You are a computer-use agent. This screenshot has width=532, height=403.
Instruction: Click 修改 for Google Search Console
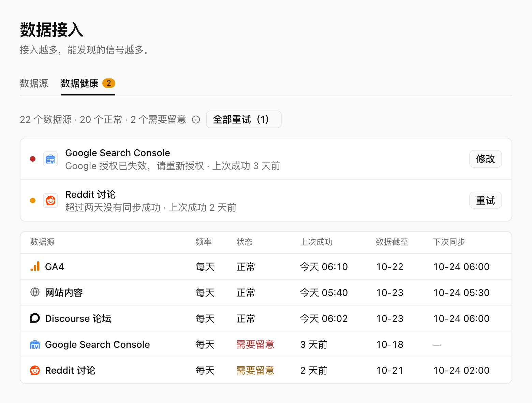(486, 159)
